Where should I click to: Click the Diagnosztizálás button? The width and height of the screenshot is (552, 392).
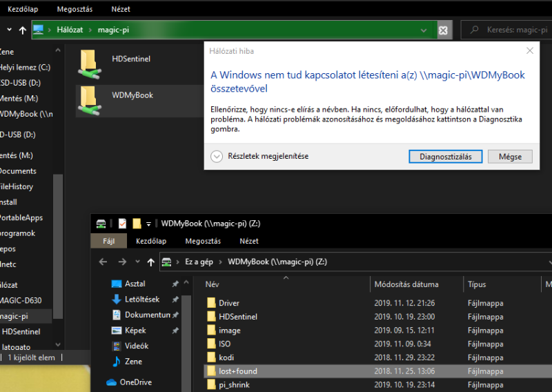coord(446,157)
